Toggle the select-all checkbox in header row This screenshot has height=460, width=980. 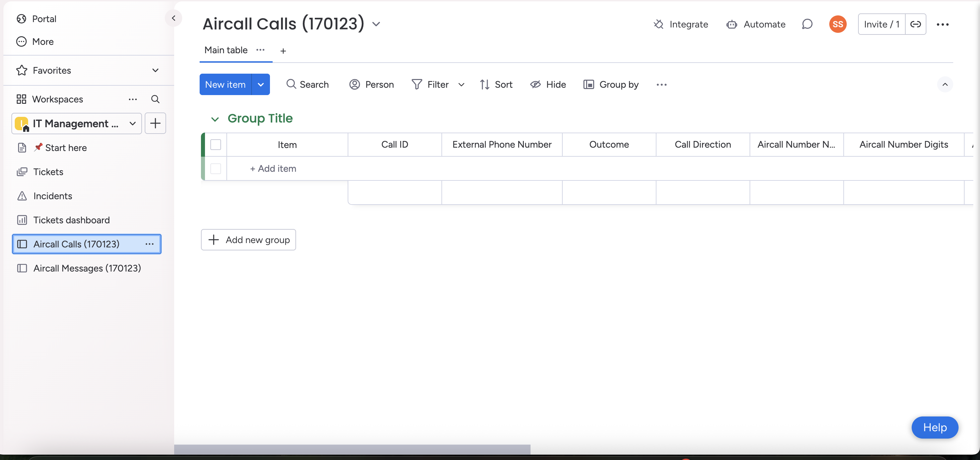(x=216, y=145)
